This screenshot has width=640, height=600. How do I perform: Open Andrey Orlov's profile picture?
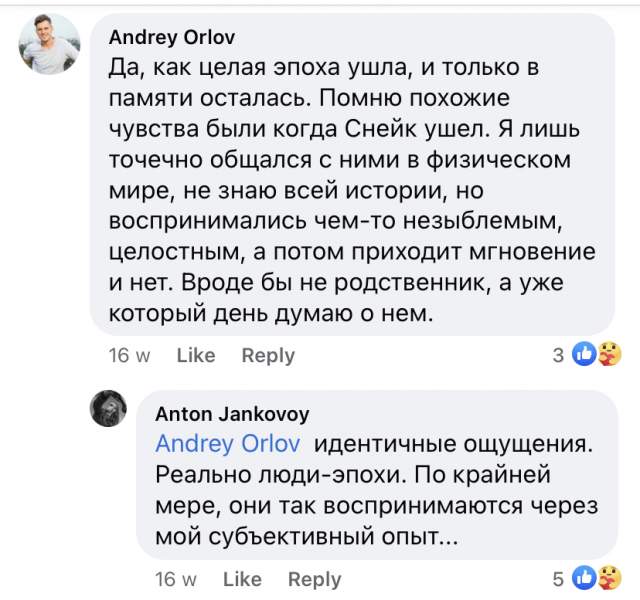(49, 44)
